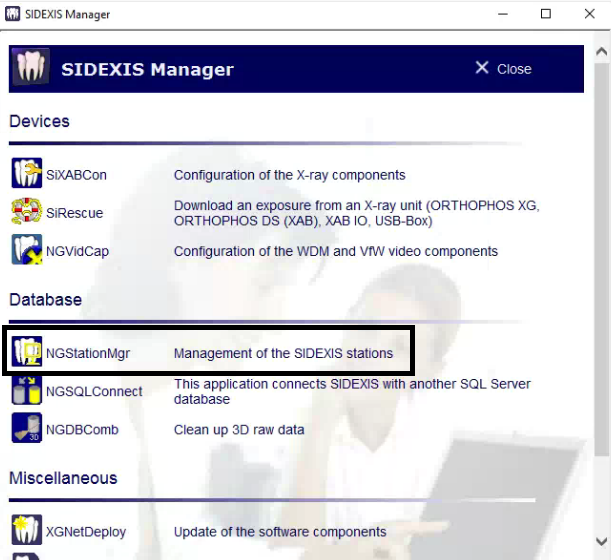This screenshot has width=611, height=560.
Task: Select the NGStationMgr link text
Action: (x=88, y=353)
